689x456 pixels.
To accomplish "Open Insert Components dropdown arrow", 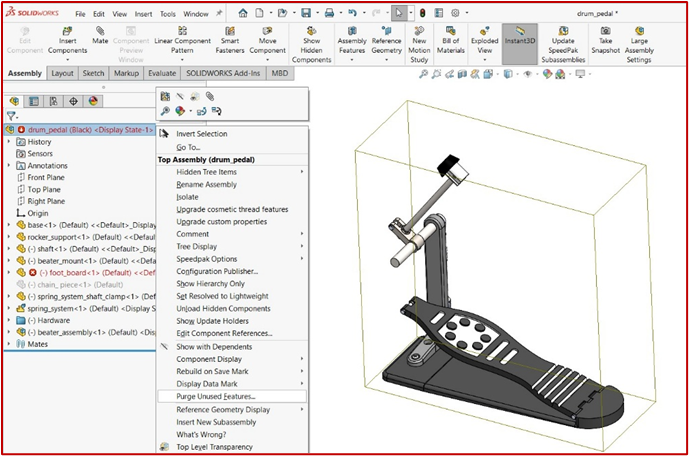I will (67, 59).
